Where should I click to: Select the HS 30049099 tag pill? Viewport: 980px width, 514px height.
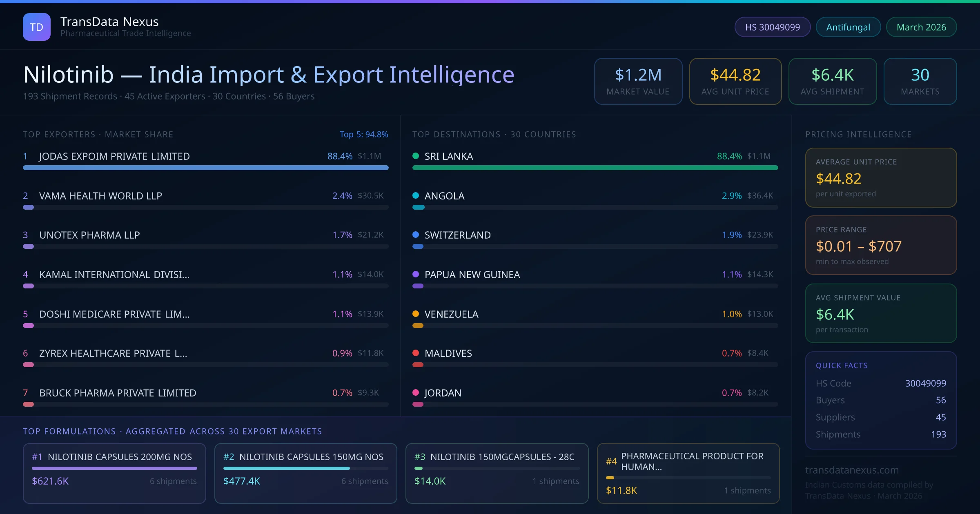coord(772,27)
